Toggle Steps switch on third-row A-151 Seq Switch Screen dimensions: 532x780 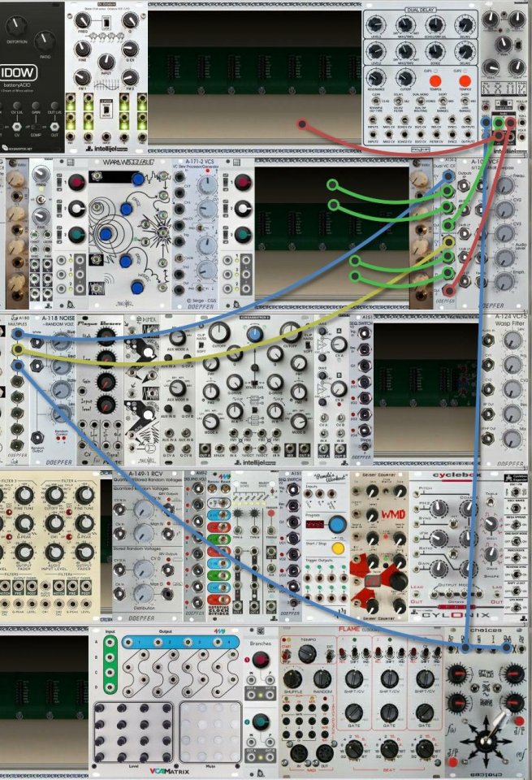pos(365,446)
